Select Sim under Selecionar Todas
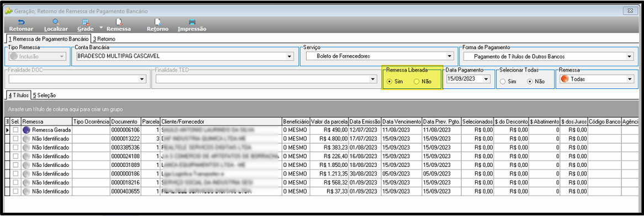Screen dimensions: 644x216 [x=503, y=82]
